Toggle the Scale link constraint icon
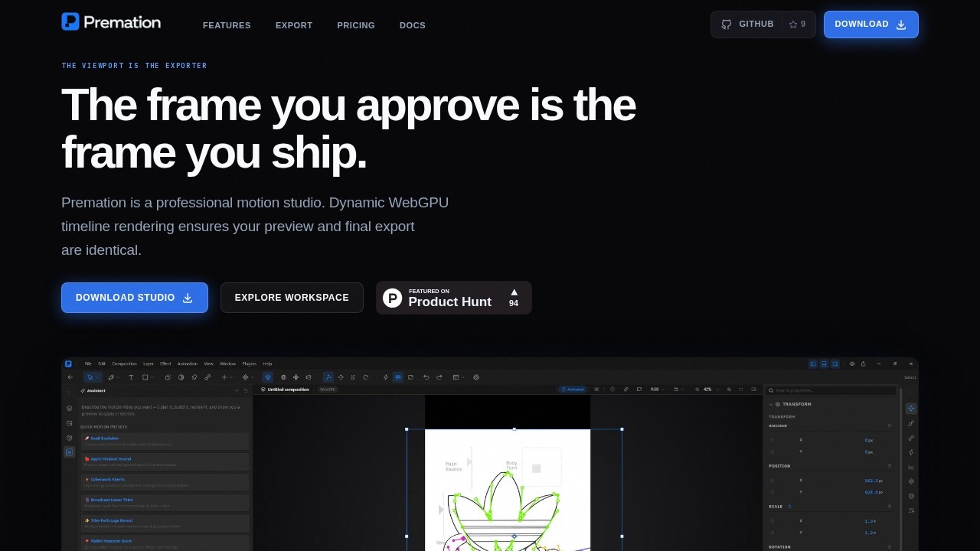The height and width of the screenshot is (551, 980). 789,507
